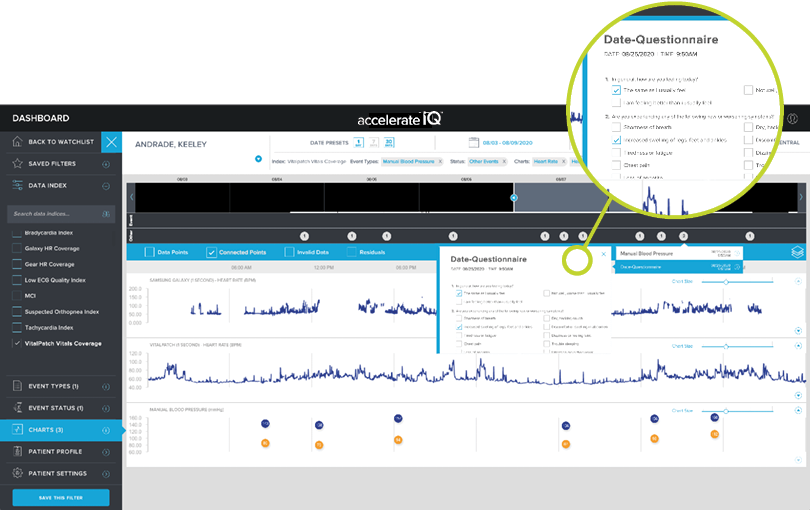Close the sidebar with the X icon
The width and height of the screenshot is (810, 510).
coord(112,142)
